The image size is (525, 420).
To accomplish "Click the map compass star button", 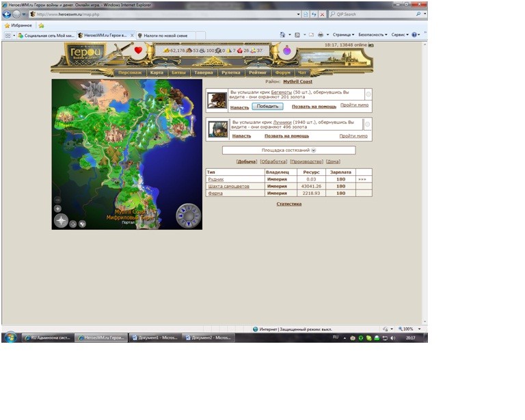I will click(62, 221).
